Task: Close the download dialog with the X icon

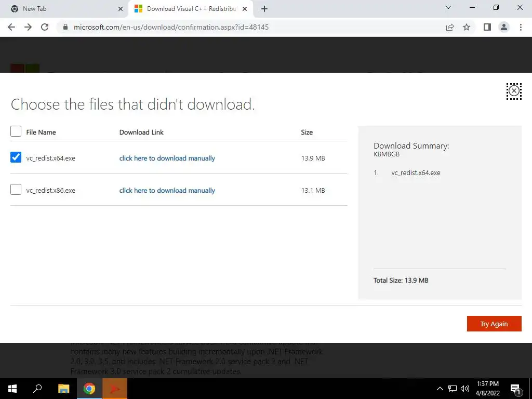Action: [x=514, y=91]
